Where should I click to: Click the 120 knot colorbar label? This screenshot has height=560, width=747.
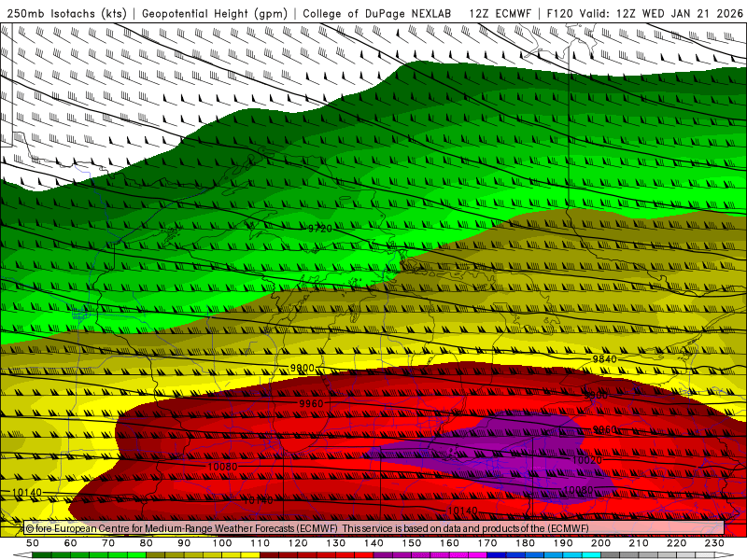[298, 543]
